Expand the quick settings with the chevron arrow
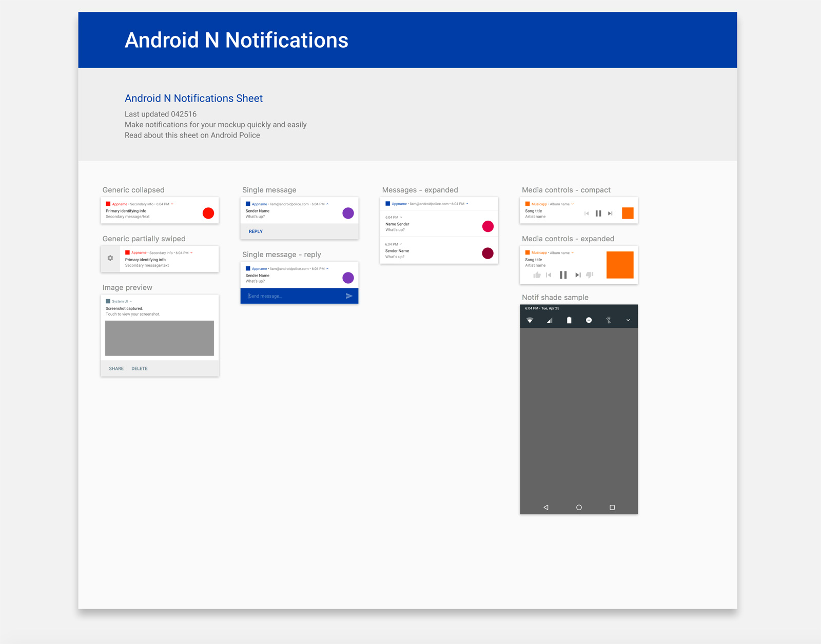The height and width of the screenshot is (644, 821). point(628,320)
